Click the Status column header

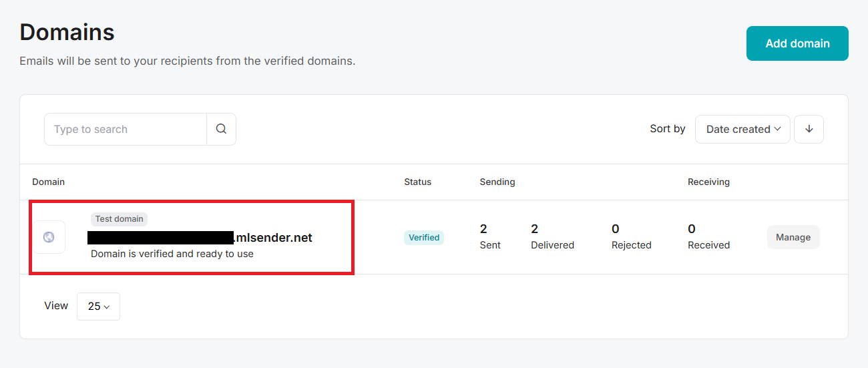point(417,182)
